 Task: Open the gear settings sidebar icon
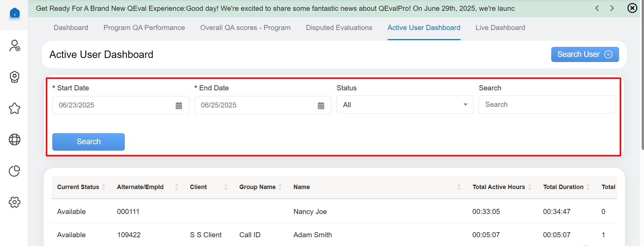click(15, 202)
